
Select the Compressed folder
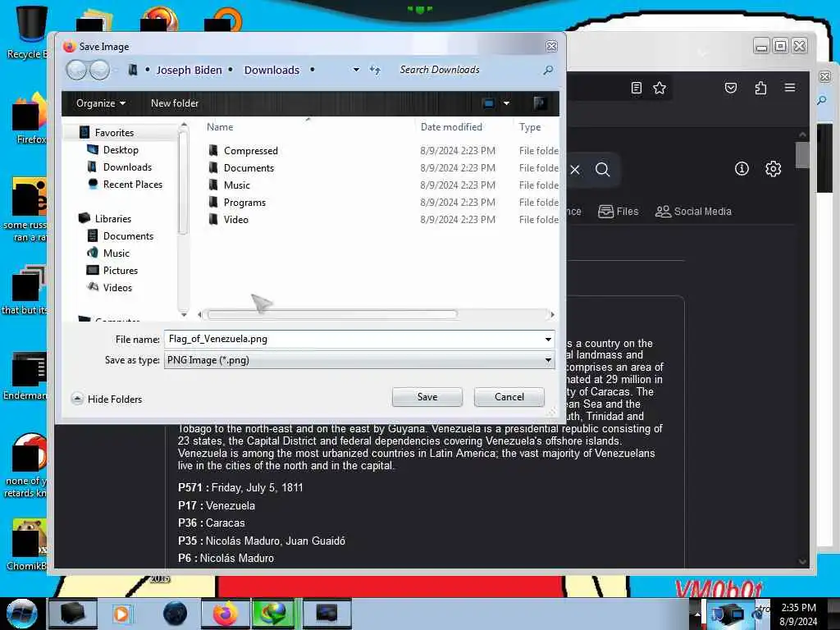[x=250, y=151]
